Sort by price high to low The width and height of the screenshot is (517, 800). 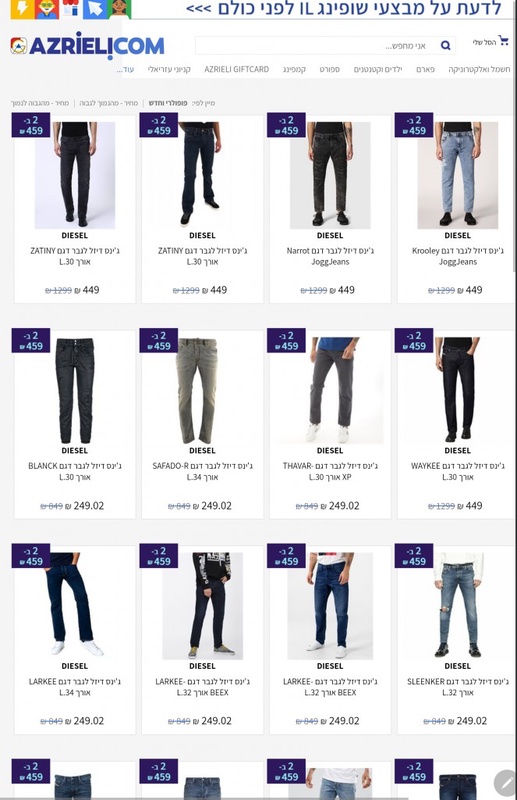pos(40,103)
